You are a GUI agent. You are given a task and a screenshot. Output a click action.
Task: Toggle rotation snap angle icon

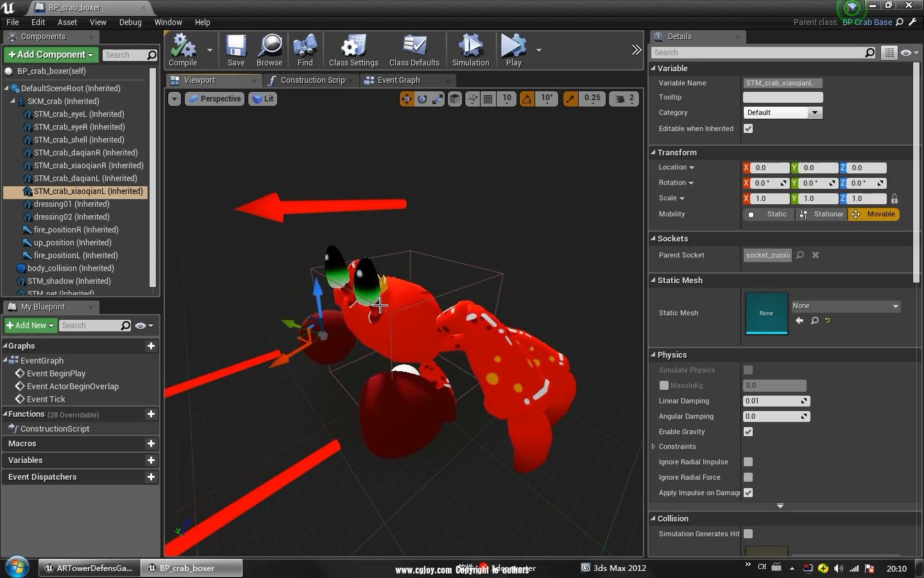click(527, 99)
